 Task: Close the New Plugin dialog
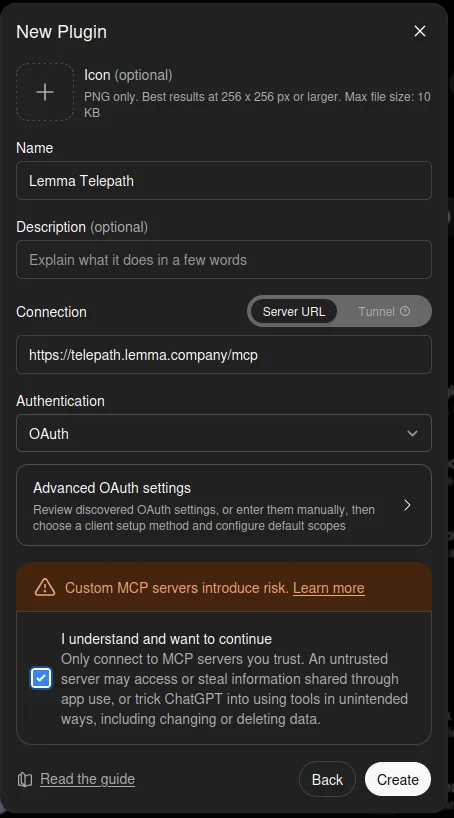point(420,31)
